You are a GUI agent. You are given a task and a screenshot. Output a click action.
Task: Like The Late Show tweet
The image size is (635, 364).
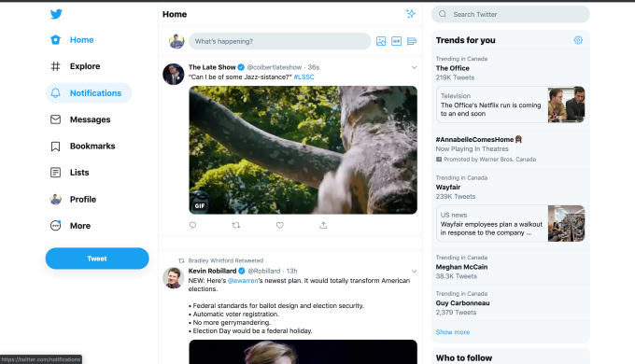pos(280,225)
